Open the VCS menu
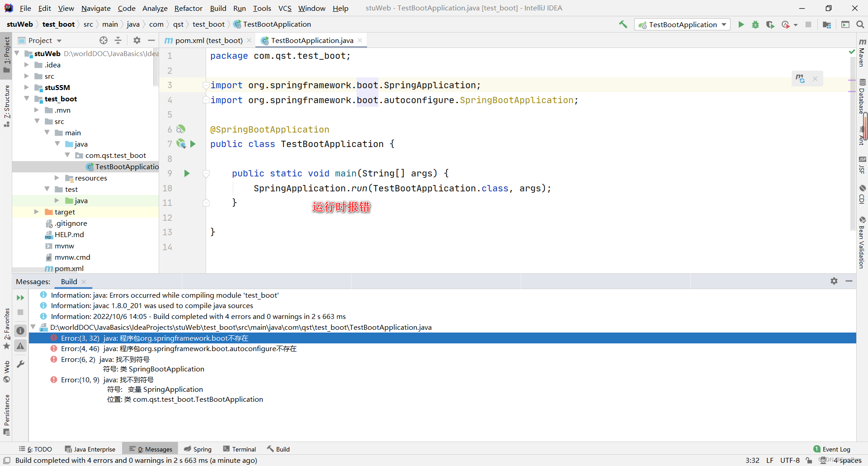Image resolution: width=868 pixels, height=466 pixels. tap(285, 8)
